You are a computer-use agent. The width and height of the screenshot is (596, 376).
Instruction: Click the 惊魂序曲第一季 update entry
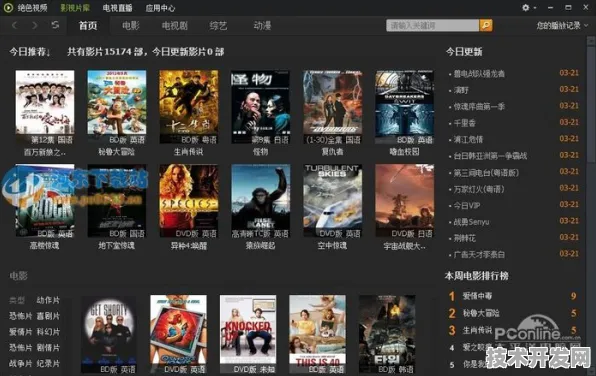point(479,107)
